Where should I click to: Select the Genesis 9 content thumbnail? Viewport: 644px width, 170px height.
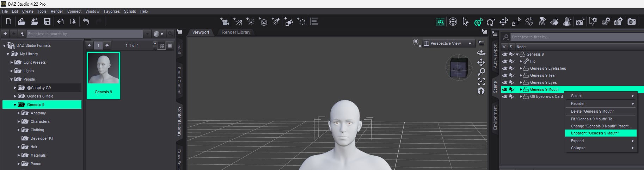pos(103,75)
